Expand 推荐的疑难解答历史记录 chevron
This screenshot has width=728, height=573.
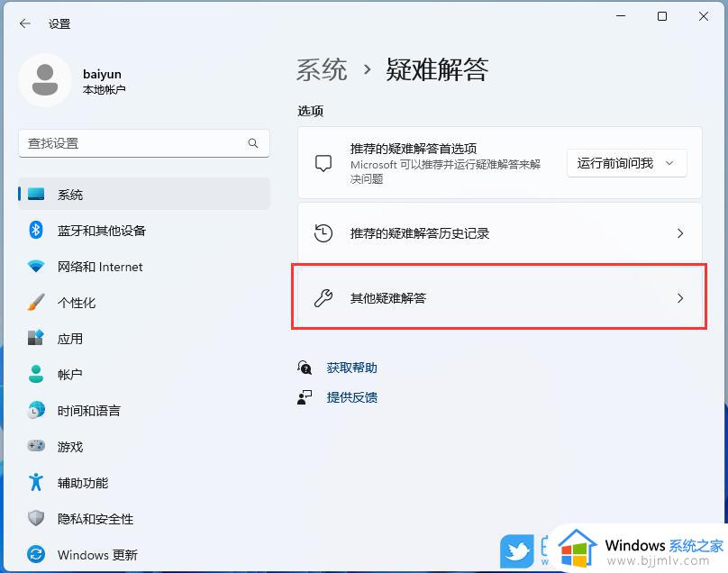680,233
